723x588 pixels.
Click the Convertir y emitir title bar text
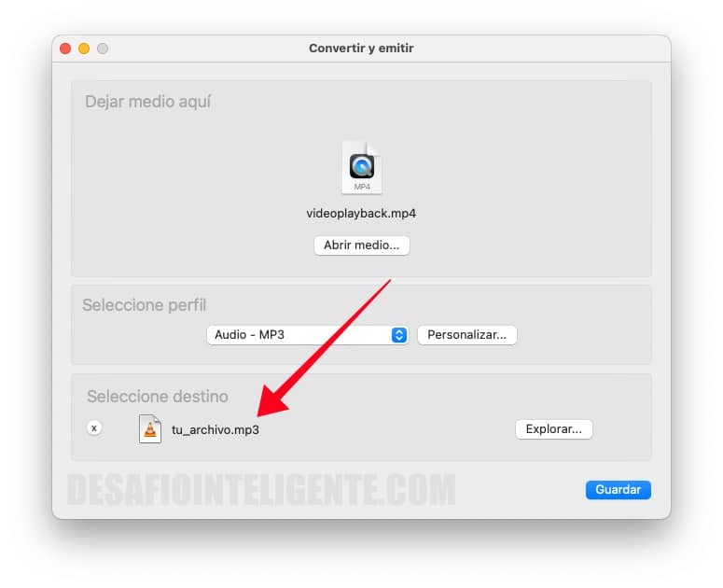tap(361, 48)
